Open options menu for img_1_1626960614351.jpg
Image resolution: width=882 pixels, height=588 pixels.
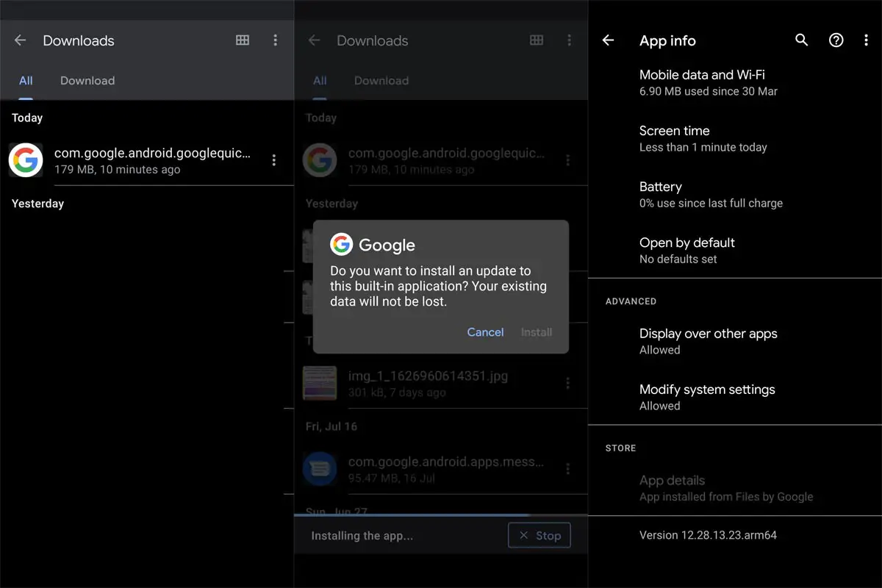568,383
